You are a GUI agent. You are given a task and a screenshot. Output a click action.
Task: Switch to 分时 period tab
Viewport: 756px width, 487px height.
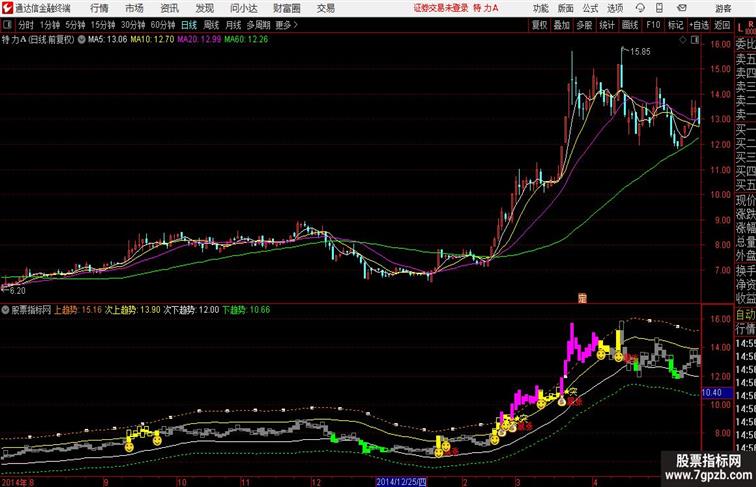coord(26,25)
